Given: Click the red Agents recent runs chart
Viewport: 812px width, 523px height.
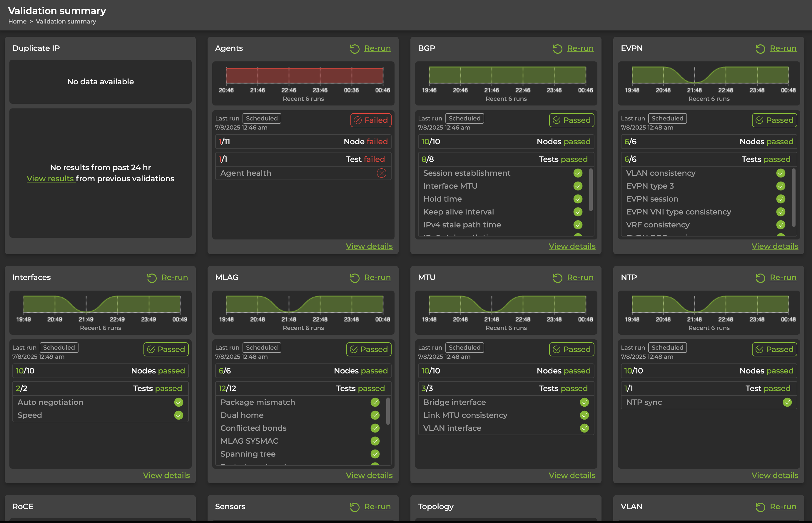Looking at the screenshot, I should point(304,76).
